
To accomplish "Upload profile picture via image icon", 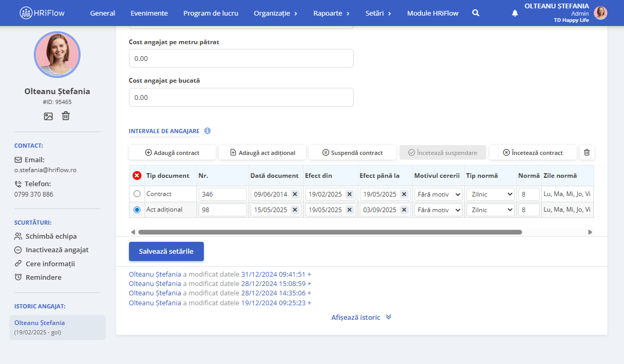I will click(48, 116).
